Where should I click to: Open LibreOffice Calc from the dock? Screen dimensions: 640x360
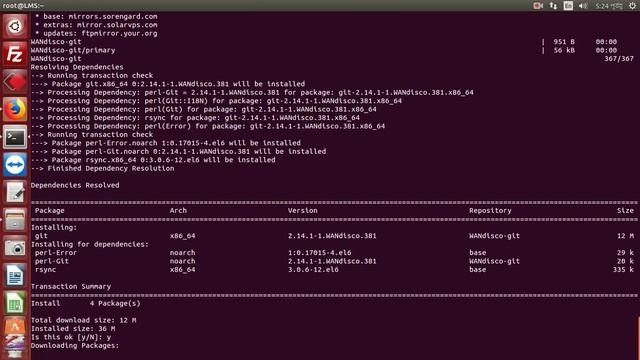pos(15,303)
